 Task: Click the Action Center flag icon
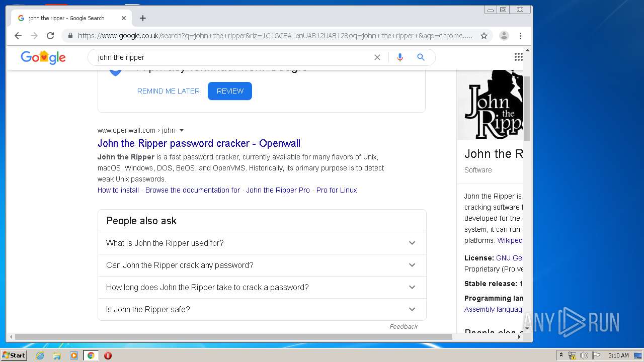596,355
